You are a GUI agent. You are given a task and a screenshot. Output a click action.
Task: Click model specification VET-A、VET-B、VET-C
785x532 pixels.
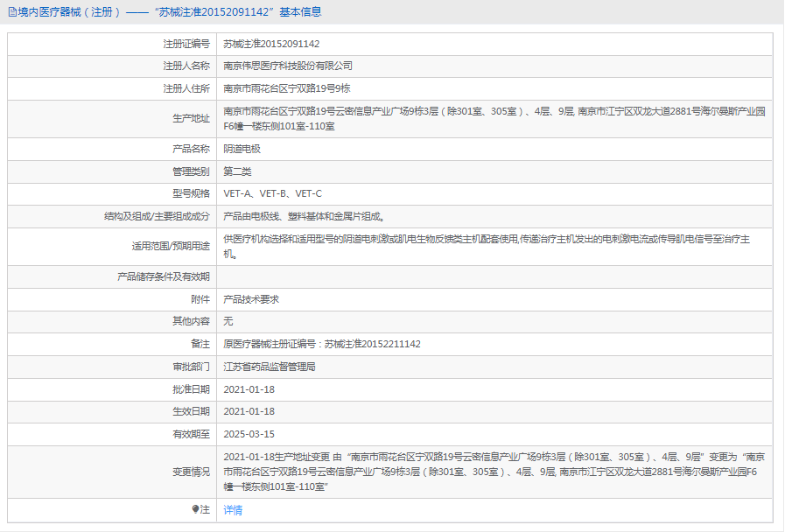[x=273, y=193]
